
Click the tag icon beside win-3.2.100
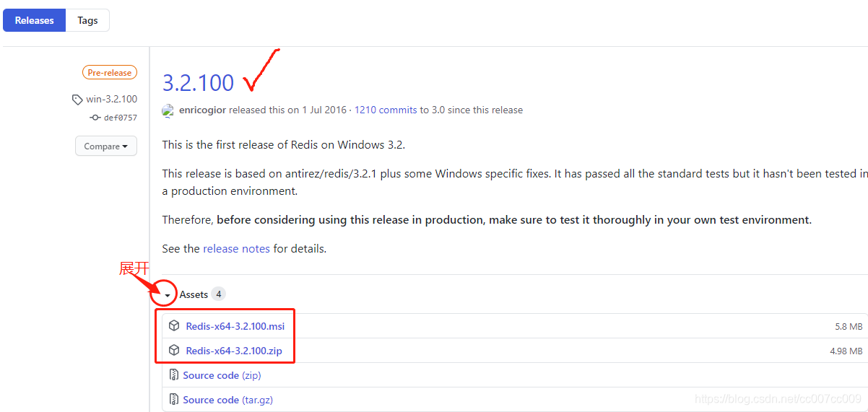pos(77,100)
